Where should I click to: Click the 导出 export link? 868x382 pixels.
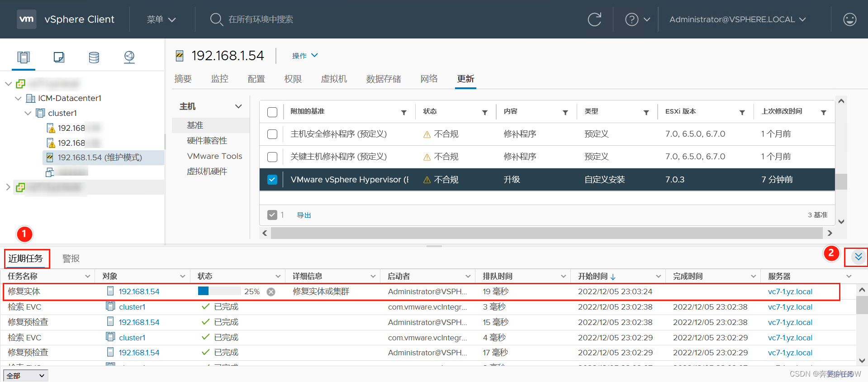pos(304,215)
